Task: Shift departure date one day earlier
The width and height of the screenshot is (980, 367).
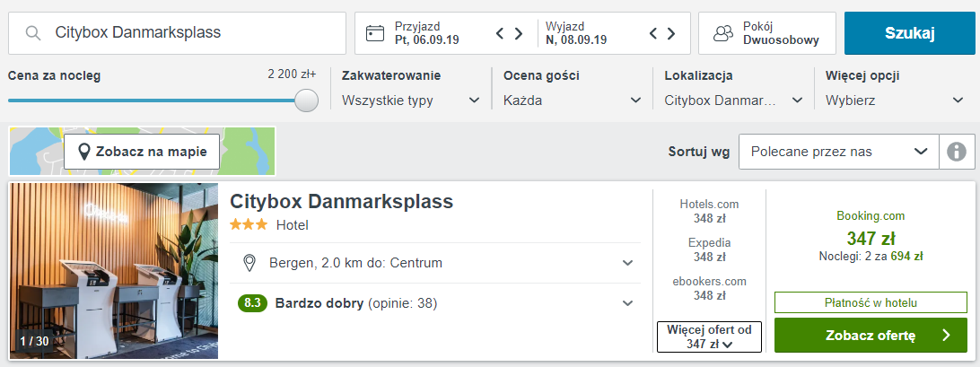Action: (x=652, y=33)
